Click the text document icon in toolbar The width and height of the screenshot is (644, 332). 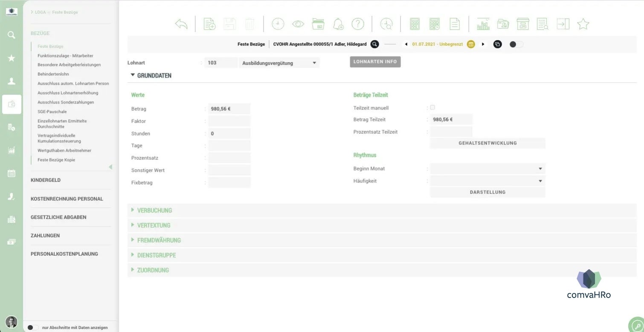point(455,24)
